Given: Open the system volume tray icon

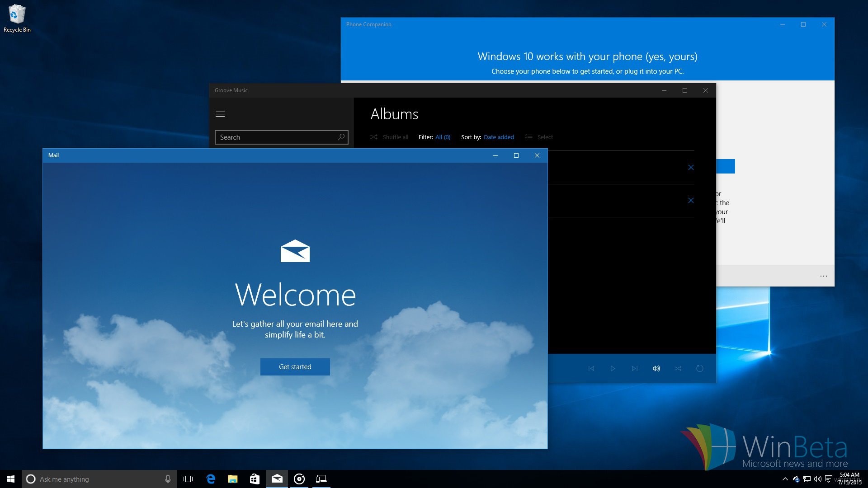Looking at the screenshot, I should point(818,479).
